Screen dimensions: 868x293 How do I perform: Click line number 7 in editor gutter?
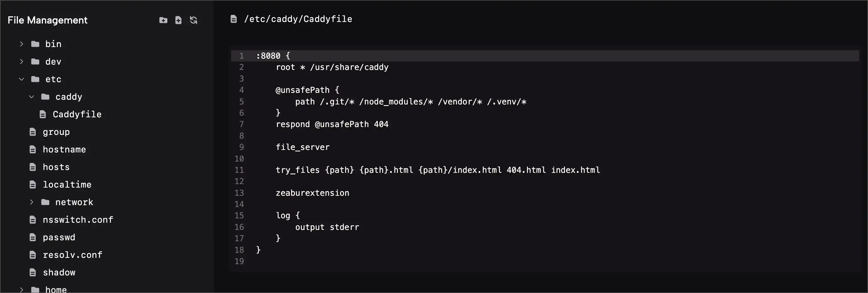[x=241, y=124]
